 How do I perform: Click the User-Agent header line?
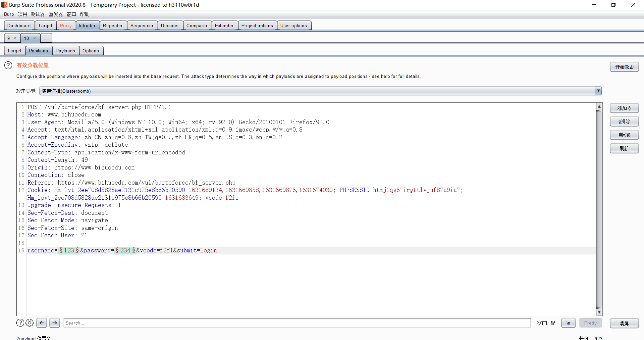178,122
